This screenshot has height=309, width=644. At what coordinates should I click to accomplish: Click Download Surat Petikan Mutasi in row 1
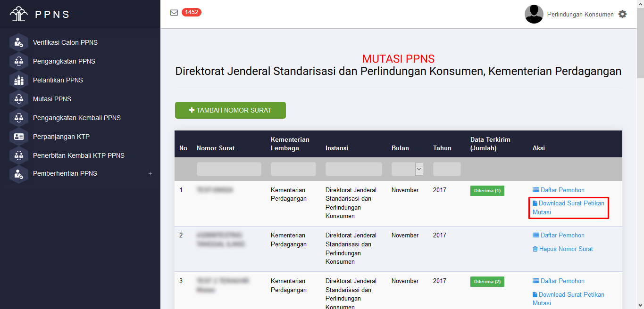[568, 208]
